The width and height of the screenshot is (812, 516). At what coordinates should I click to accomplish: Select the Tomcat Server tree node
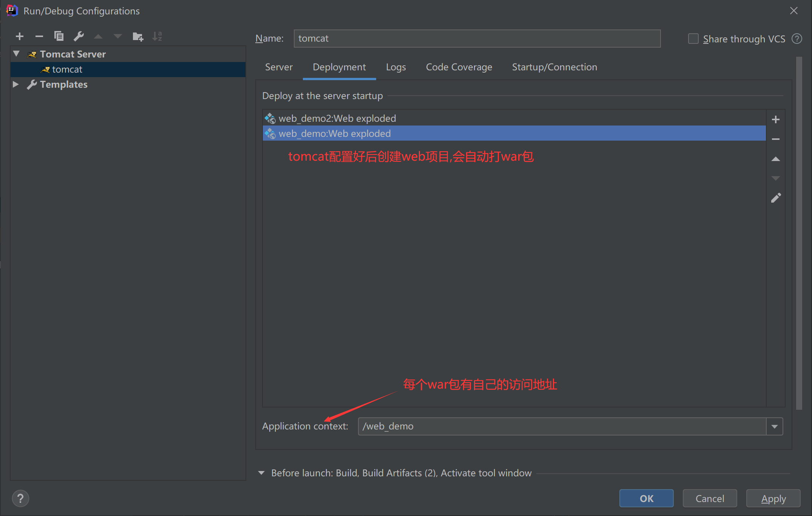[x=128, y=54]
